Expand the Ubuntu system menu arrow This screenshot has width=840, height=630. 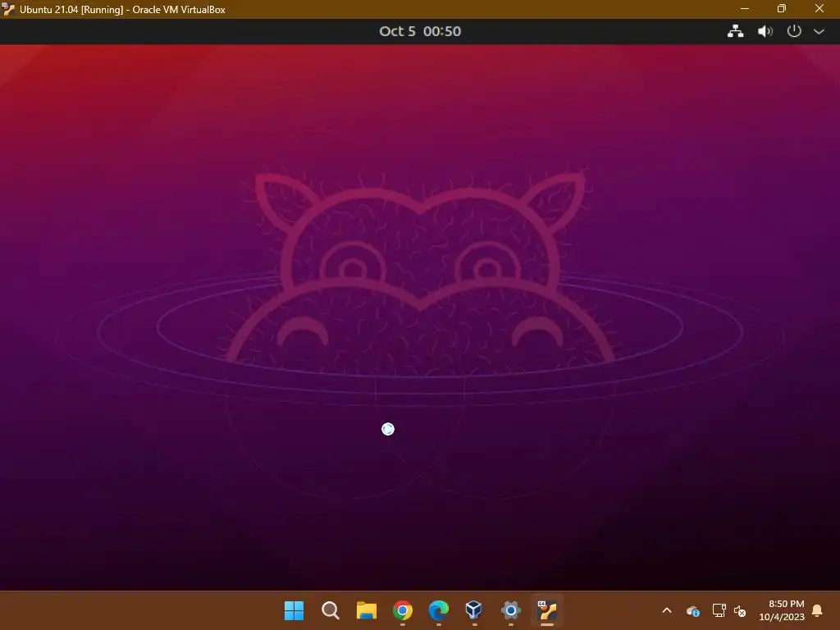(819, 32)
